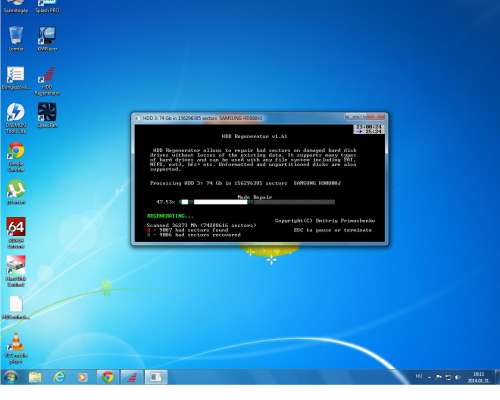500x400 pixels.
Task: Open the AIDA64 Extreme desktop shortcut
Action: [x=16, y=232]
